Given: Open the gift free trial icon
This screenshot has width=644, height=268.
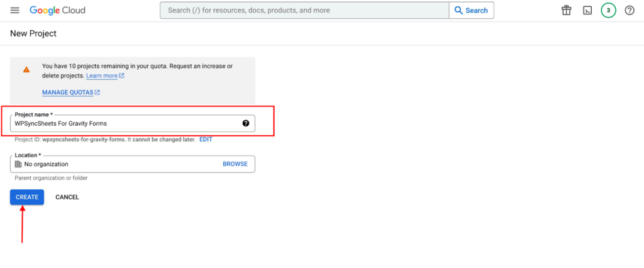Looking at the screenshot, I should tap(567, 10).
